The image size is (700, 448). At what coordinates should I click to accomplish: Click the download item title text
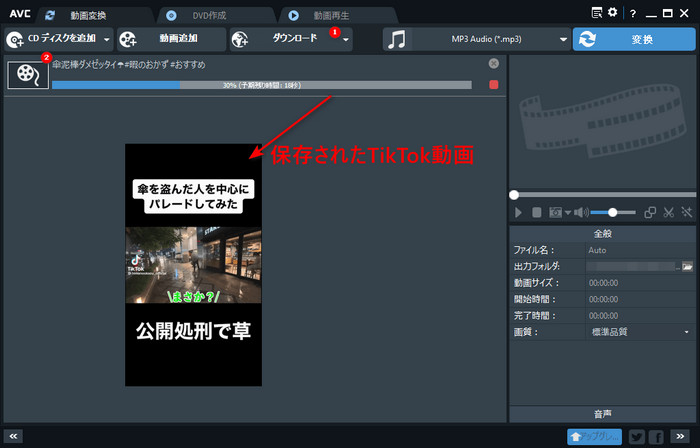coord(129,65)
